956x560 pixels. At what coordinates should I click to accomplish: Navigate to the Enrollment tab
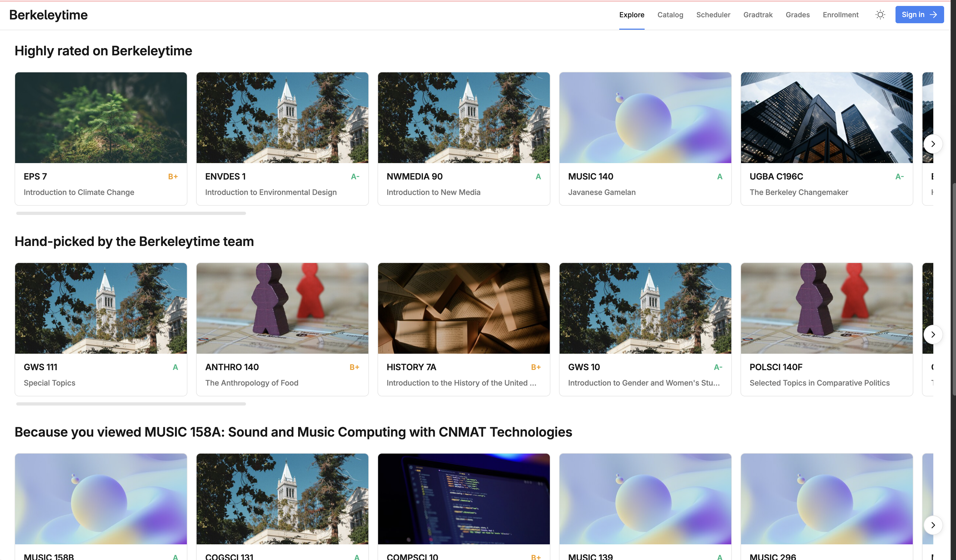840,15
